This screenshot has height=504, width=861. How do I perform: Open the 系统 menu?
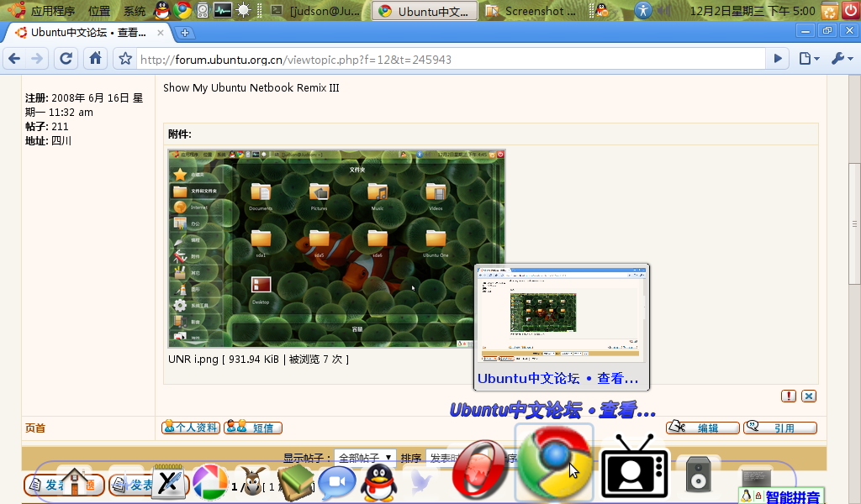[135, 10]
